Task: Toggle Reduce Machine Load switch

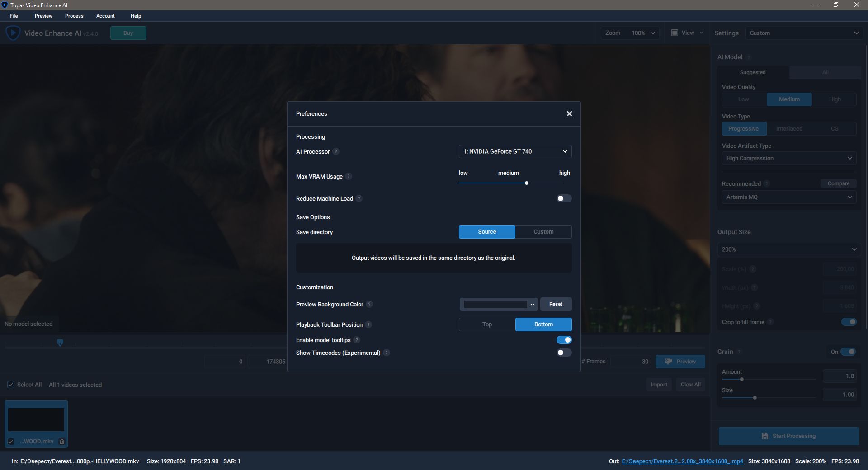Action: 564,198
